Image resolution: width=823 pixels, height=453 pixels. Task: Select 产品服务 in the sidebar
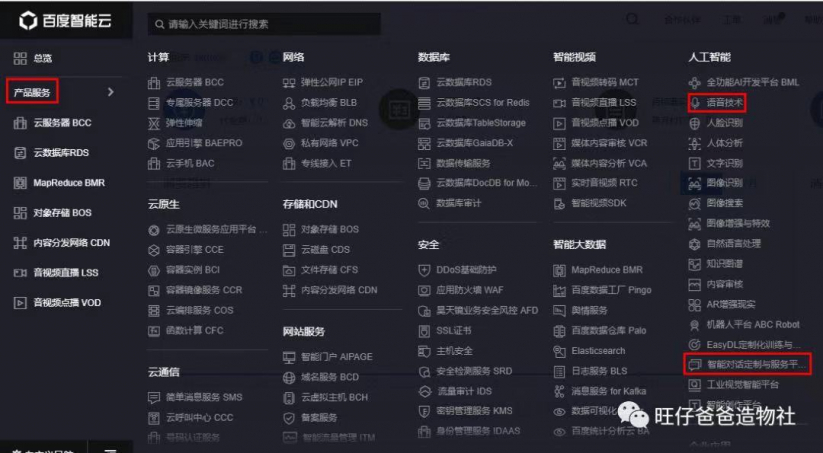pyautogui.click(x=32, y=92)
